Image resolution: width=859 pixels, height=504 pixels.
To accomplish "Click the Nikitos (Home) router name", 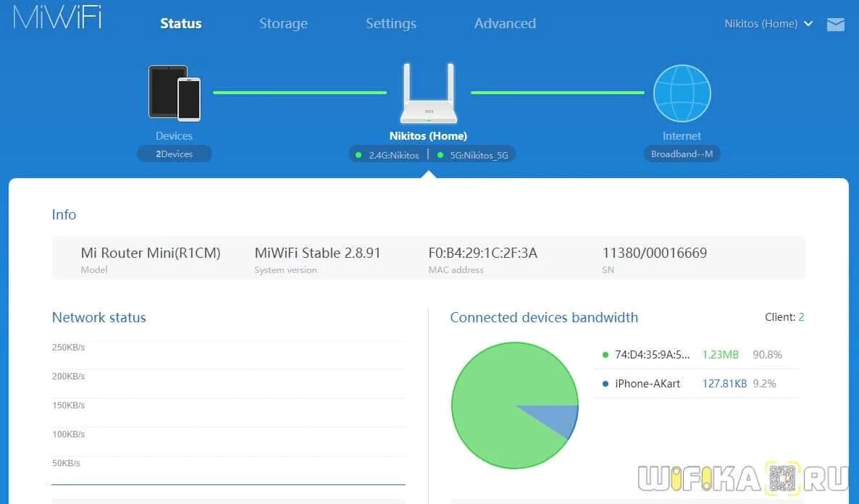I will pos(428,136).
